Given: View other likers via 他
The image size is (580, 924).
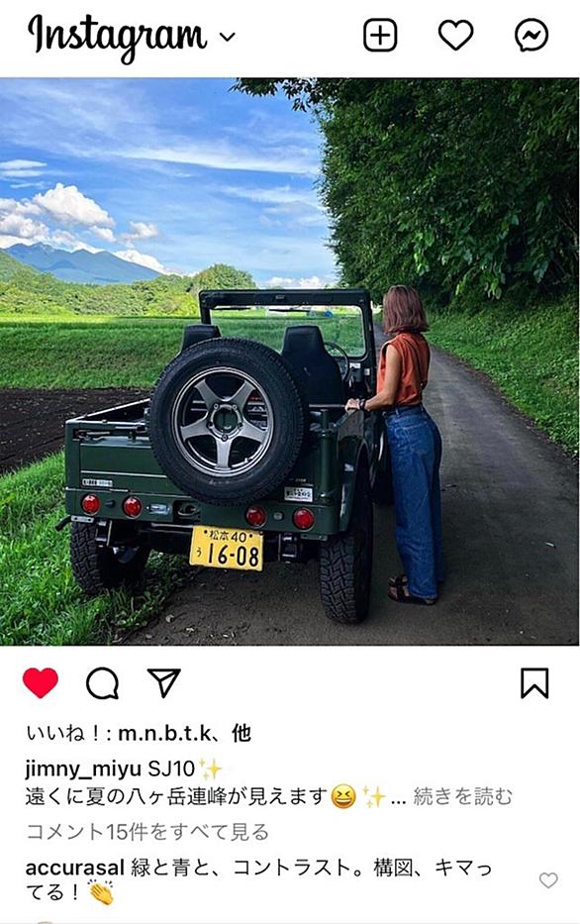Looking at the screenshot, I should point(242,733).
